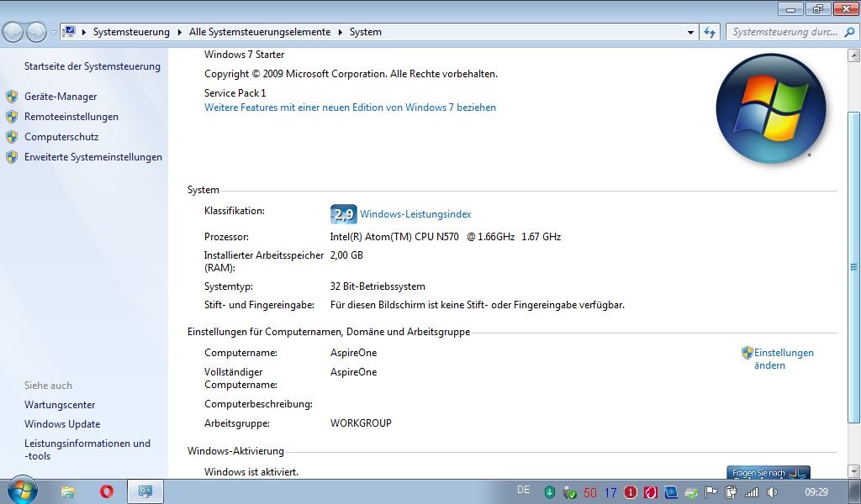Expand the arrow after Systemsteuerung breadcrumb

(x=180, y=33)
